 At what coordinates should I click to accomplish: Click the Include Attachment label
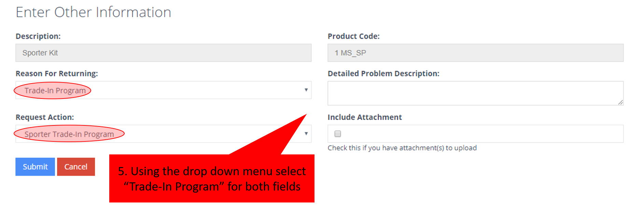coord(365,117)
